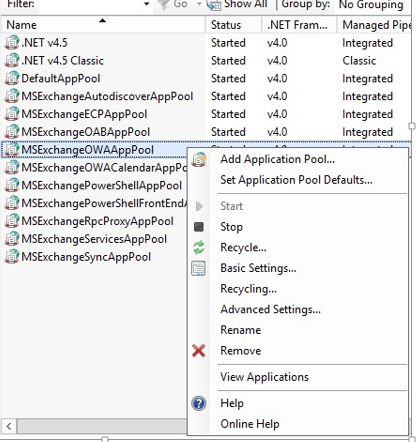Viewport: 418px width, 442px height.
Task: Select the .NET v4.5 row name
Action: coord(44,43)
